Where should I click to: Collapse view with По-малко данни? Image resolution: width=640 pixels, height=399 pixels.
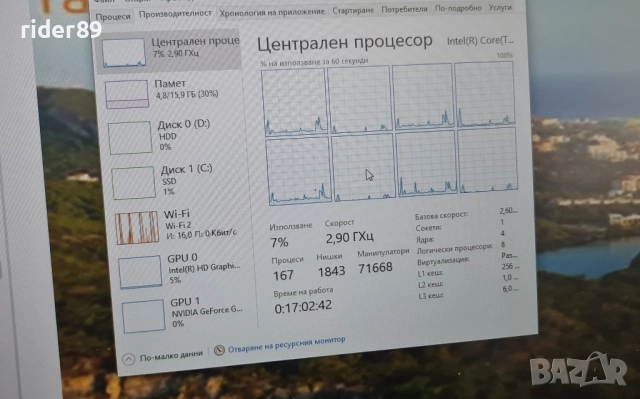(171, 356)
